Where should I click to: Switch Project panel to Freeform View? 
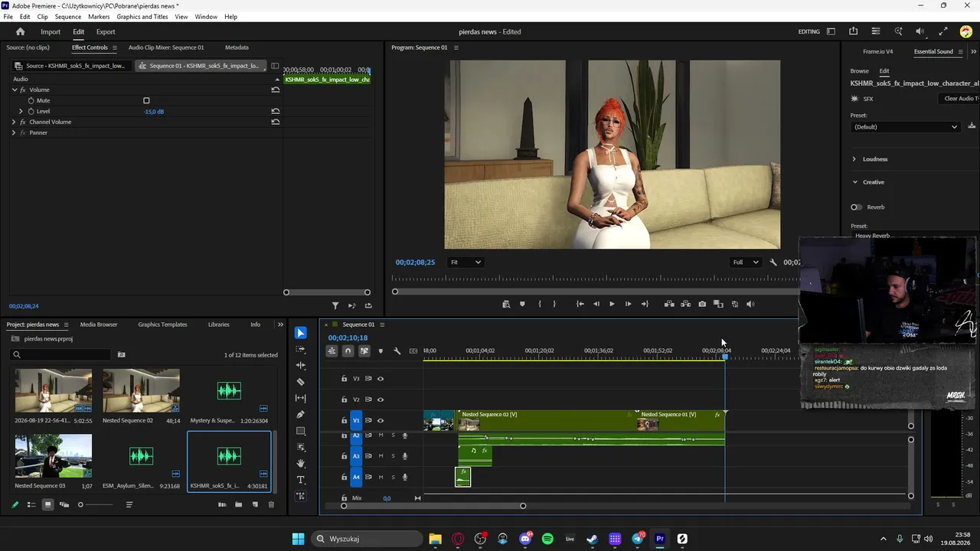point(64,504)
